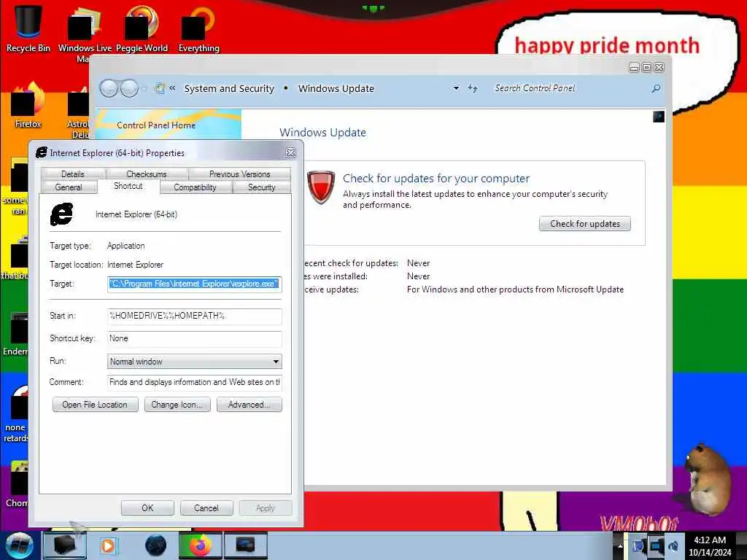
Task: Cancel the Properties dialog
Action: (x=206, y=507)
